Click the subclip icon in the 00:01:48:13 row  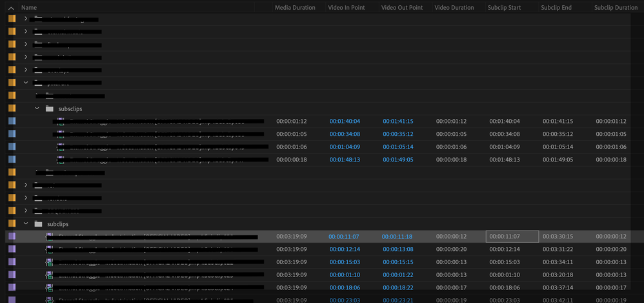(x=61, y=160)
